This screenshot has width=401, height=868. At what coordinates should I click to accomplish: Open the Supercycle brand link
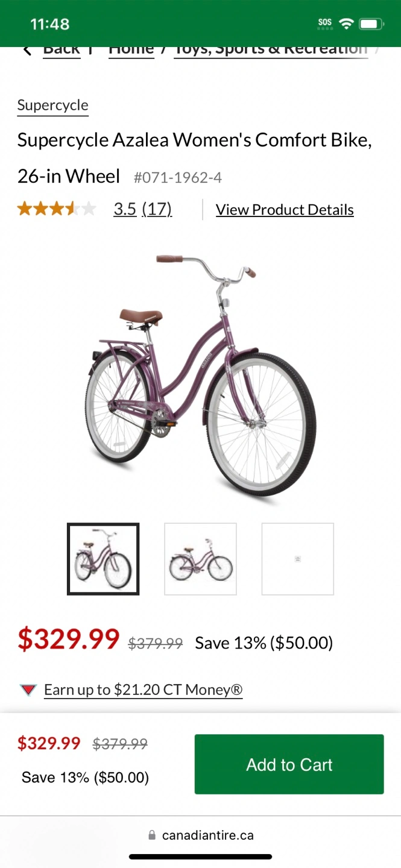[53, 105]
